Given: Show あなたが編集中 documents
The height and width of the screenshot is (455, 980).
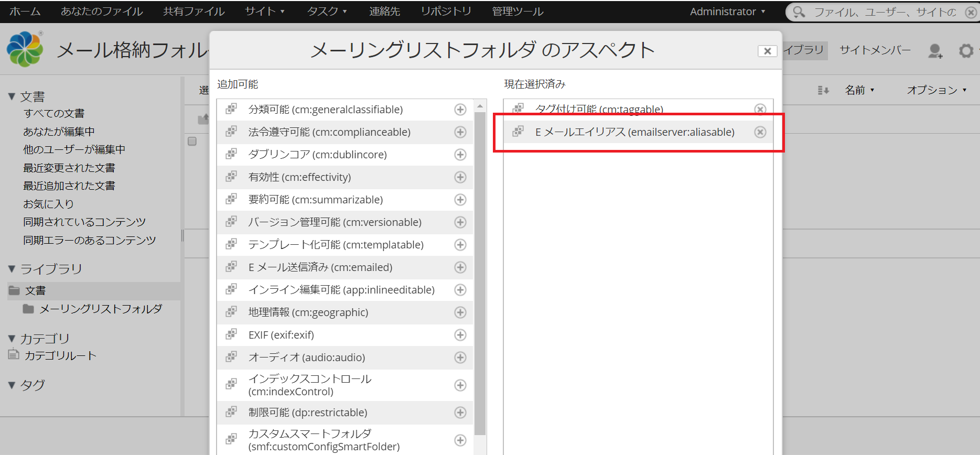Looking at the screenshot, I should point(59,132).
